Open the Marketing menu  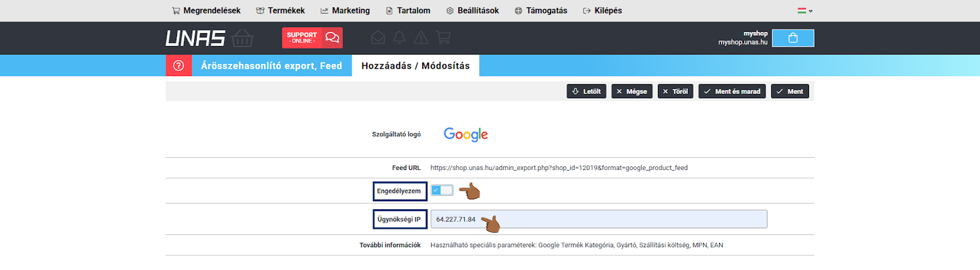(x=345, y=10)
